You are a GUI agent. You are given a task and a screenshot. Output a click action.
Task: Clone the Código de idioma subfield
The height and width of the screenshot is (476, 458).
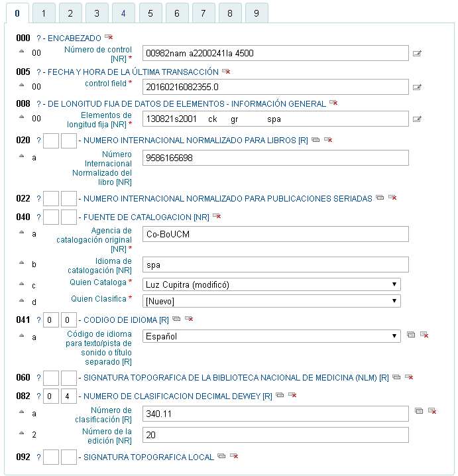pyautogui.click(x=411, y=335)
